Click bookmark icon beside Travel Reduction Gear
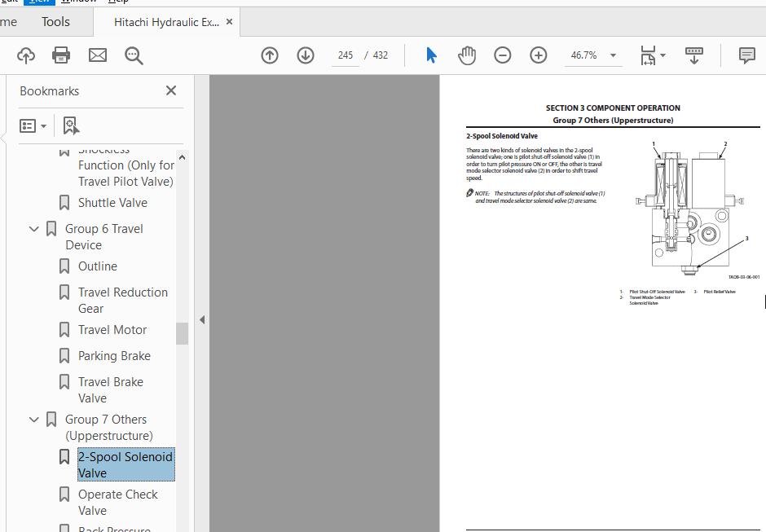Image resolution: width=766 pixels, height=532 pixels. [64, 292]
